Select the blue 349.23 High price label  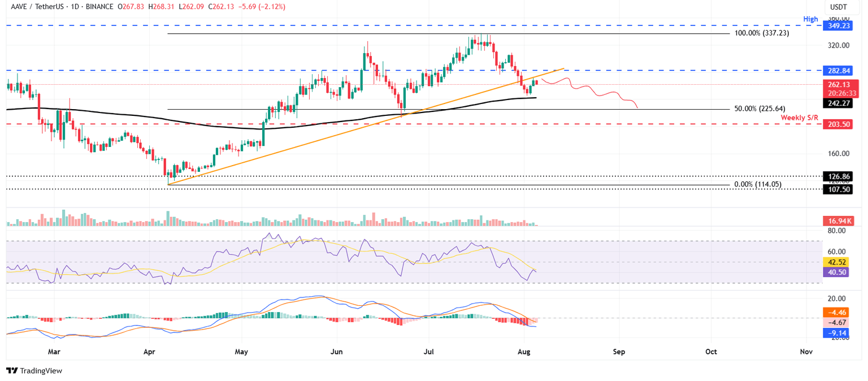[x=838, y=25]
